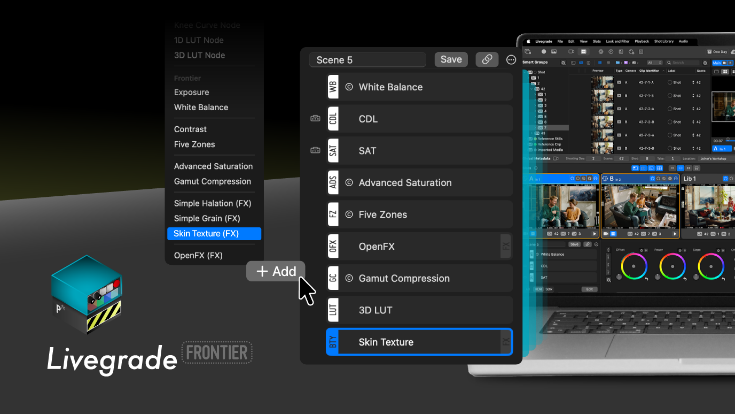Click the camera icon beside CDL node
The image size is (735, 414).
click(x=315, y=119)
